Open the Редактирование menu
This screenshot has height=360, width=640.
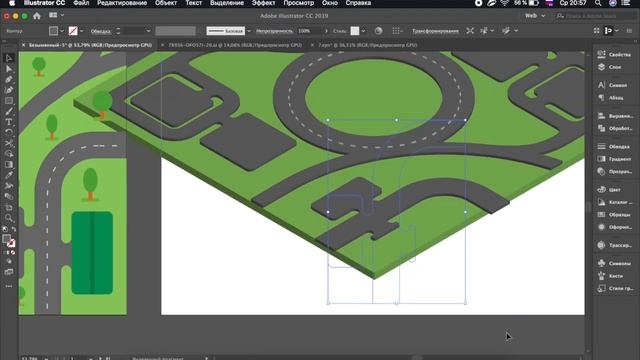coord(122,3)
